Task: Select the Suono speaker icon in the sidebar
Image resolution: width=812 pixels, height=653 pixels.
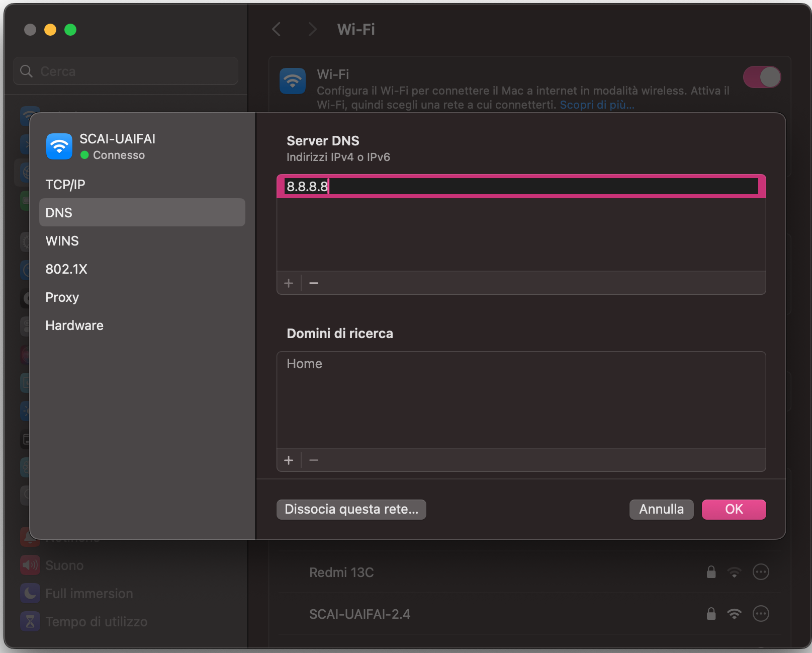Action: tap(30, 565)
